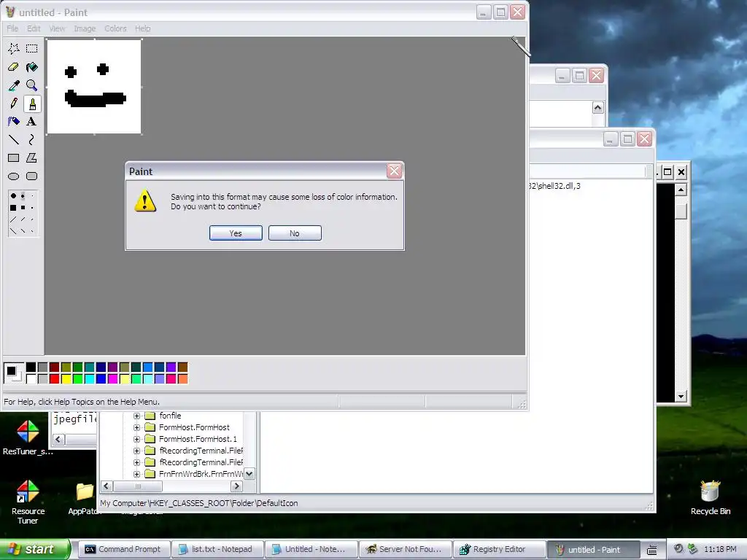Open the Resource Tuner desktop shortcut

28,502
